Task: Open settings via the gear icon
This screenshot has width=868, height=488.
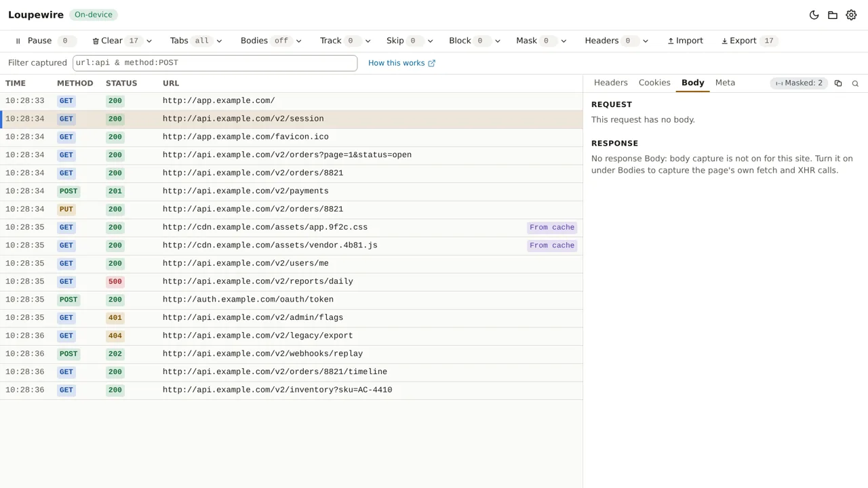Action: [851, 15]
